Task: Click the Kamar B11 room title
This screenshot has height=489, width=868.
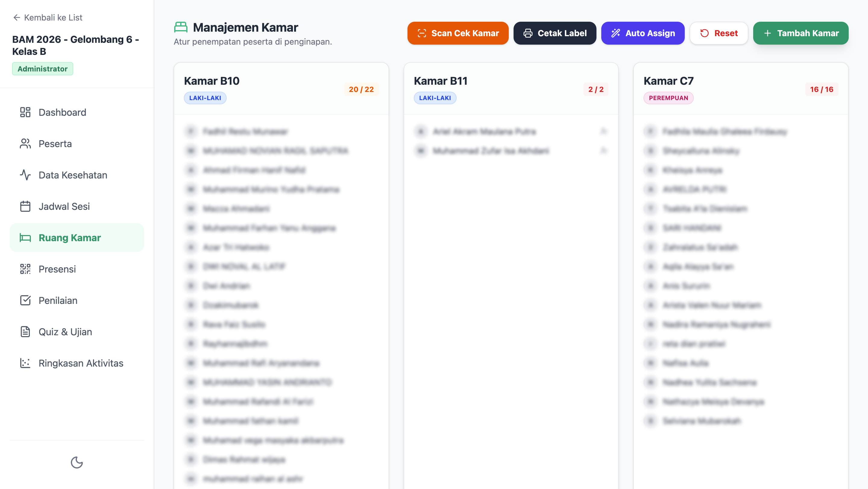Action: coord(440,81)
